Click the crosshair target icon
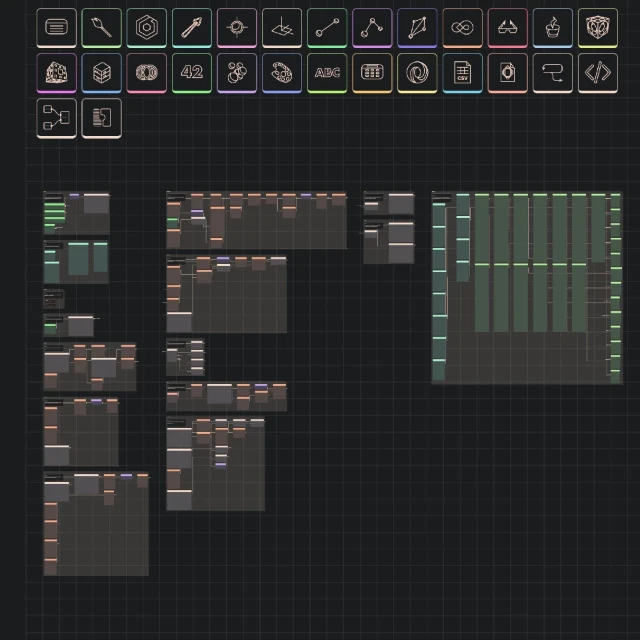 click(x=237, y=28)
